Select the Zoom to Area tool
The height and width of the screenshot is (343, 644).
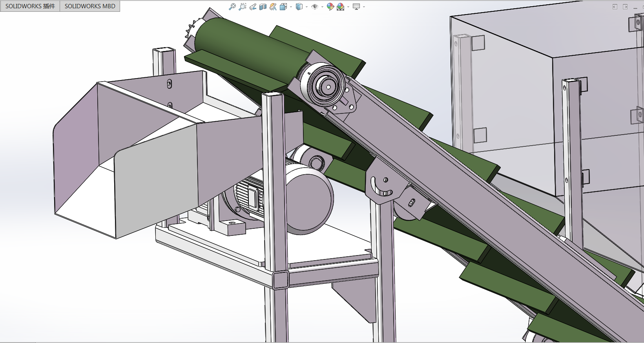243,7
